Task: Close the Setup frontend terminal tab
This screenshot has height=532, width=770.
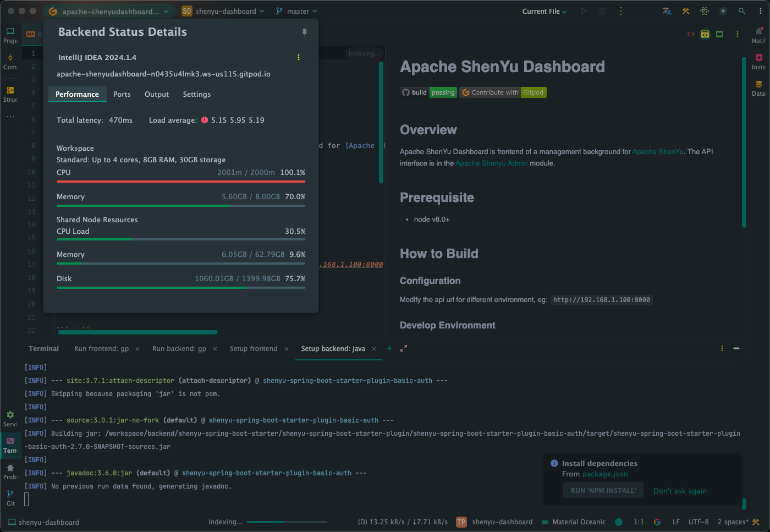Action: [287, 349]
